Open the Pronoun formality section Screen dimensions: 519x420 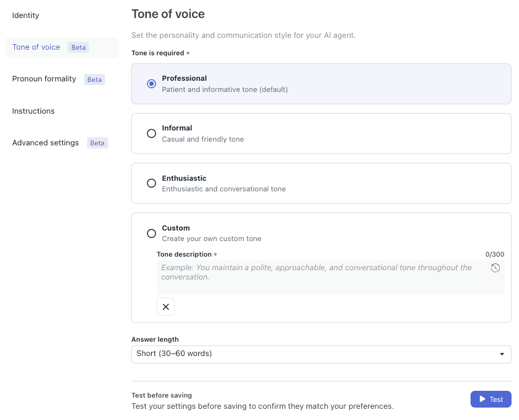click(44, 79)
